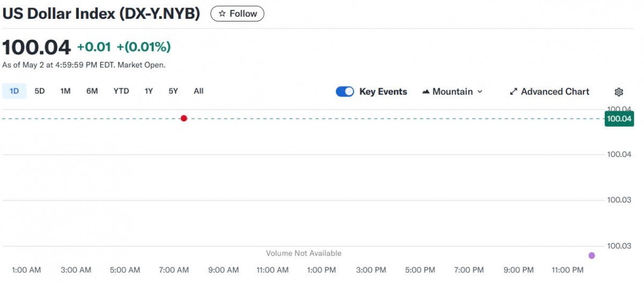Click the star icon in Follow button
Image resolution: width=644 pixels, height=282 pixels.
coord(222,14)
